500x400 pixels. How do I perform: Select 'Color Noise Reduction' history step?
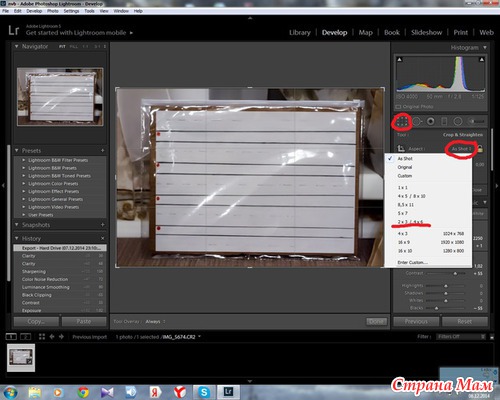coord(60,279)
